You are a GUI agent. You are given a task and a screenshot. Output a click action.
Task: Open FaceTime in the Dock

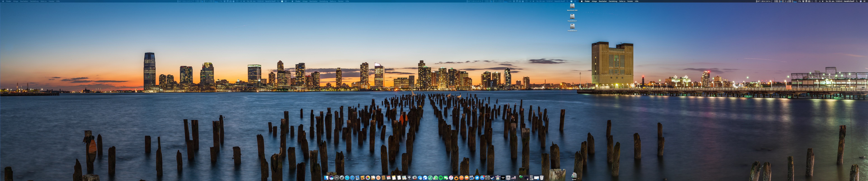pos(446,178)
